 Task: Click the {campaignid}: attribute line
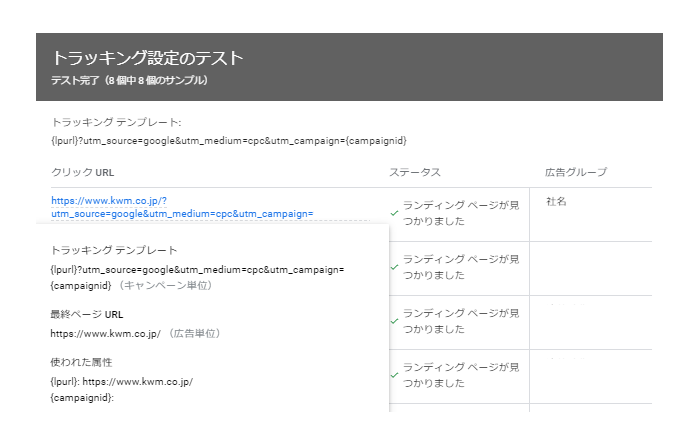(82, 398)
